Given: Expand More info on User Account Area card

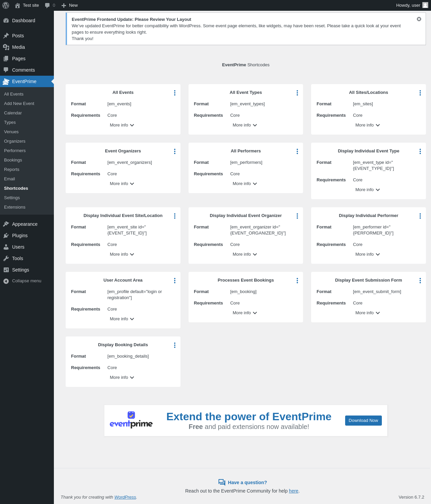Looking at the screenshot, I should pyautogui.click(x=122, y=319).
